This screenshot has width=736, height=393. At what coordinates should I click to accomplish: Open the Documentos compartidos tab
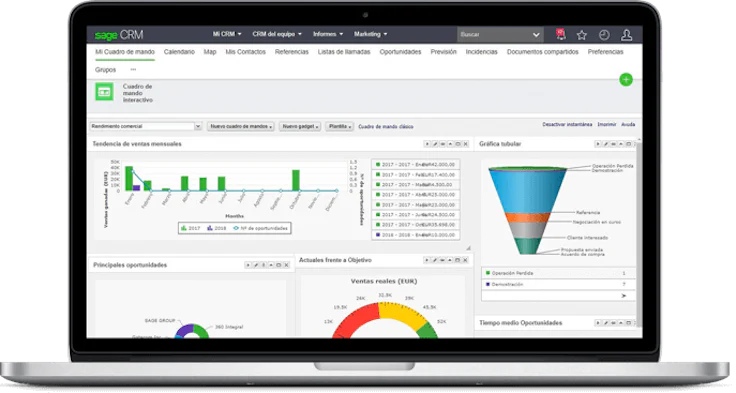click(x=543, y=52)
